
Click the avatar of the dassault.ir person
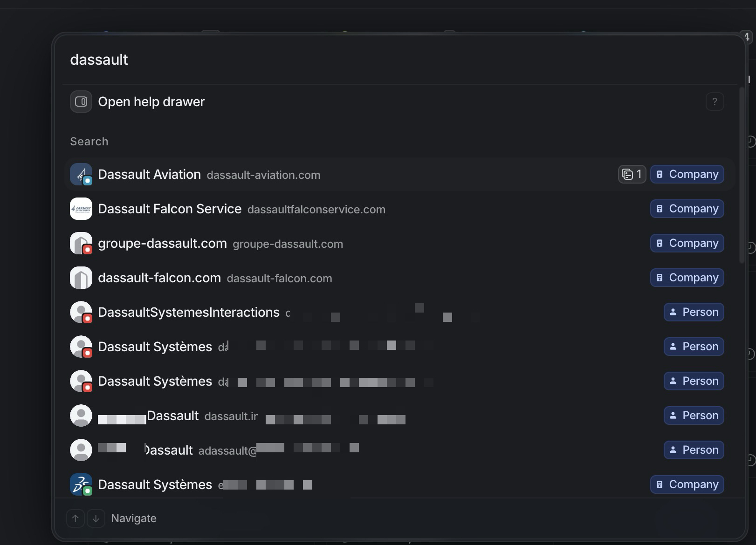pyautogui.click(x=81, y=416)
